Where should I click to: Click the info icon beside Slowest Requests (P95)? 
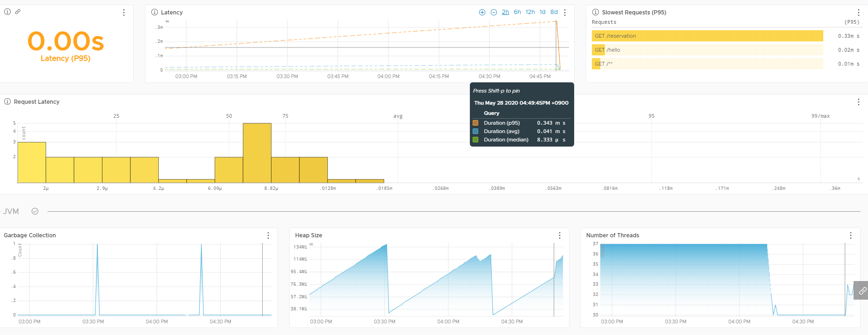[596, 12]
